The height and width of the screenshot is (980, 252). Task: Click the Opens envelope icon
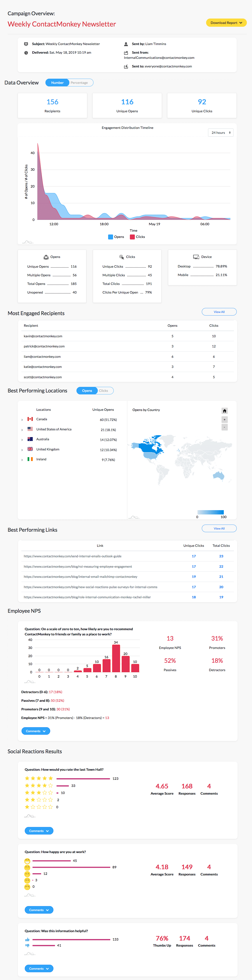(46, 257)
